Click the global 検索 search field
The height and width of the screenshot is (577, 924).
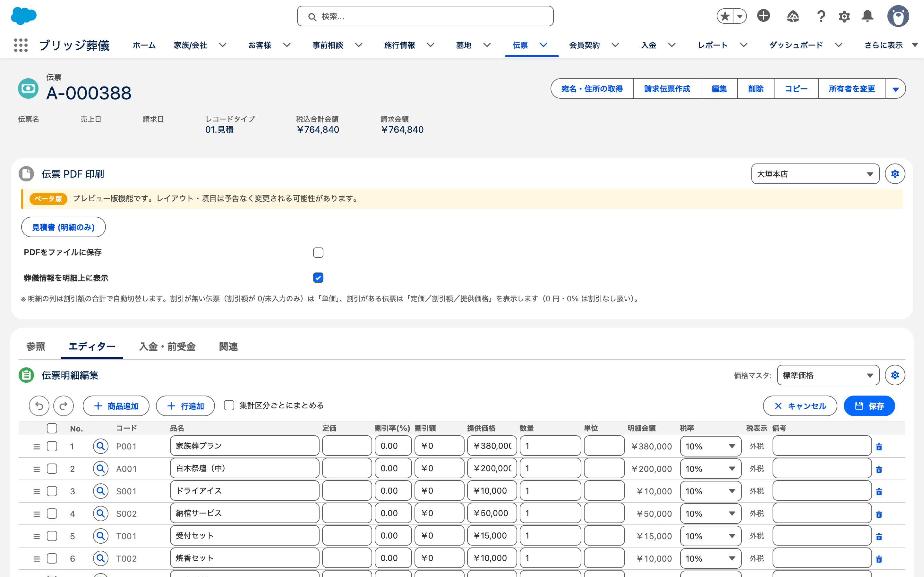coord(425,16)
